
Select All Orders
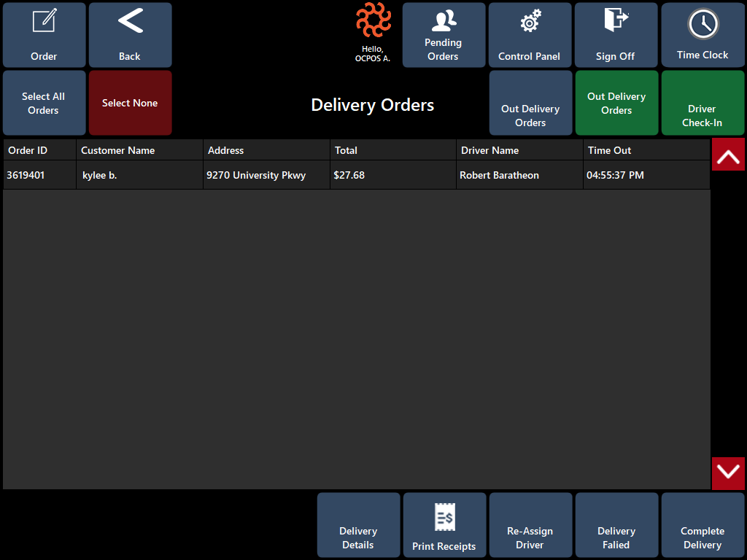coord(44,103)
